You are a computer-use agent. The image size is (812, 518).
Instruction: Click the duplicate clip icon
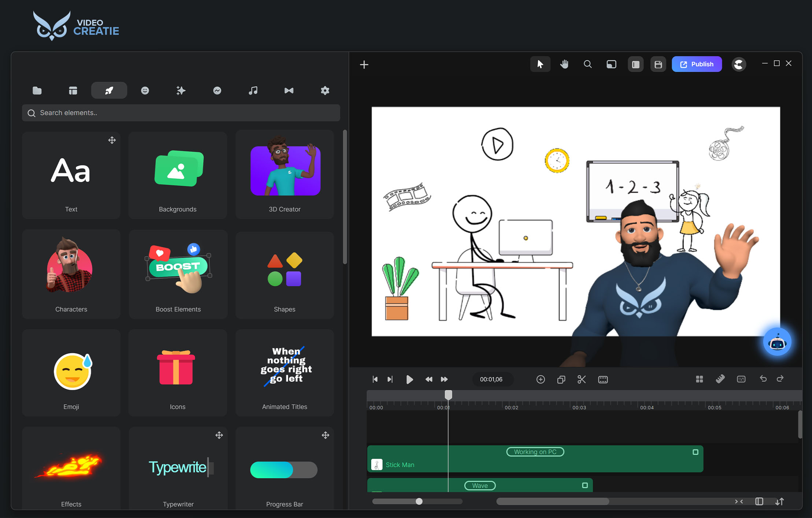[x=561, y=379]
